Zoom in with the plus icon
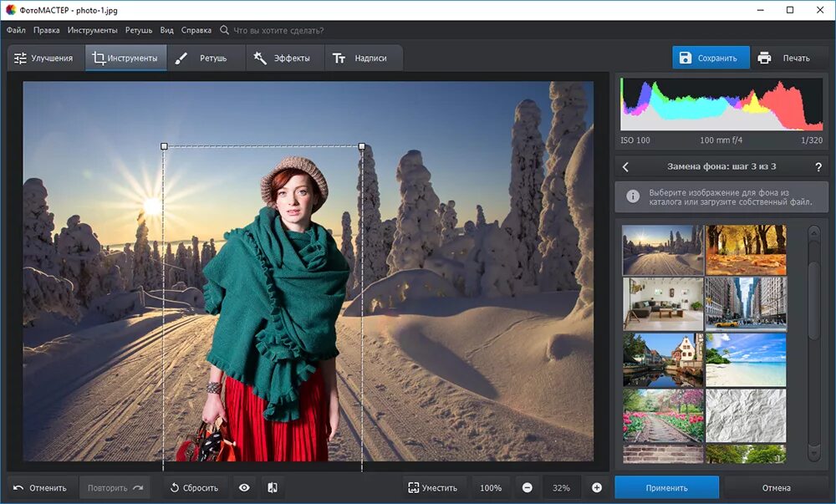The image size is (836, 504). pos(597,487)
